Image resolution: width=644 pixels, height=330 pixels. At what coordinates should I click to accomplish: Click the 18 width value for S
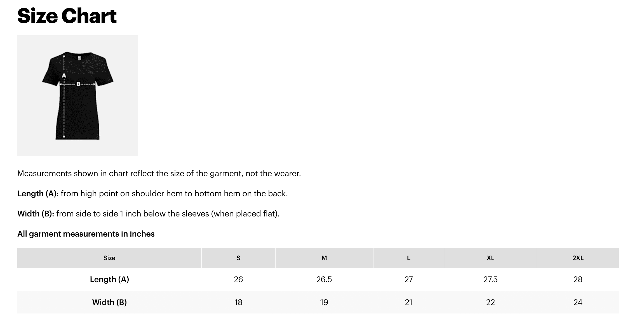coord(238,302)
